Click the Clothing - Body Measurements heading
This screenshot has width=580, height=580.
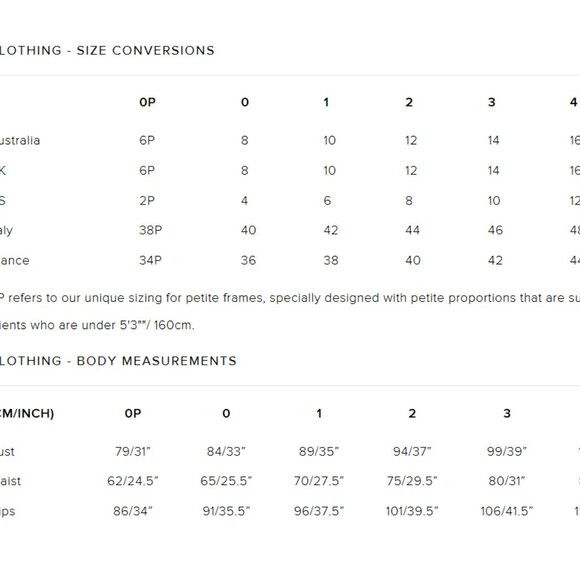[x=118, y=361]
